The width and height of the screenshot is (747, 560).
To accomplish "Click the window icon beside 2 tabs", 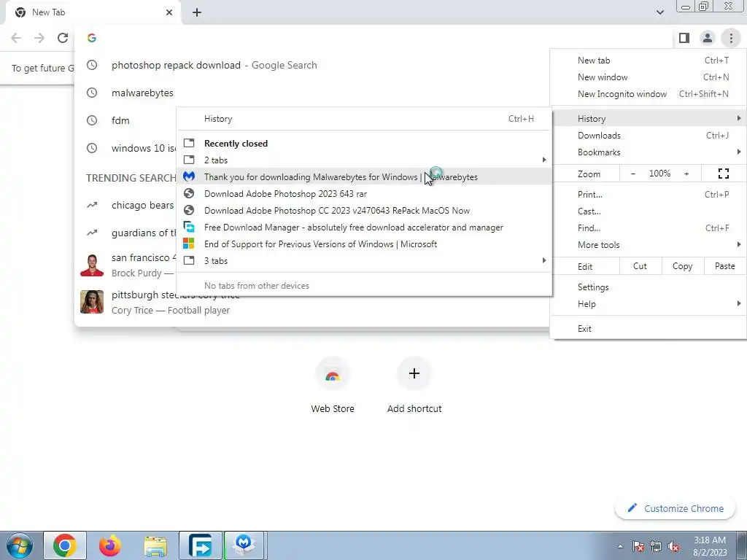I will click(189, 160).
